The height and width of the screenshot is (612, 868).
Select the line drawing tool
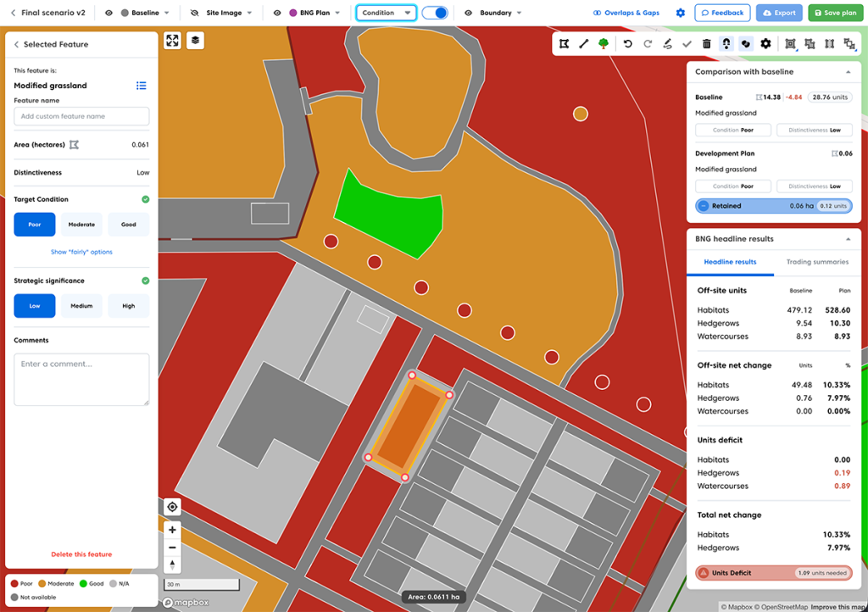(584, 43)
